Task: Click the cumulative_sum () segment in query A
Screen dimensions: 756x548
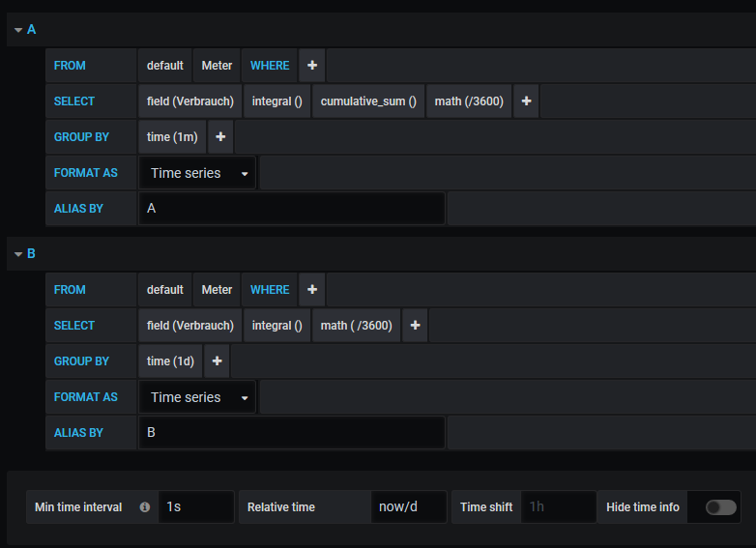Action: pos(368,101)
